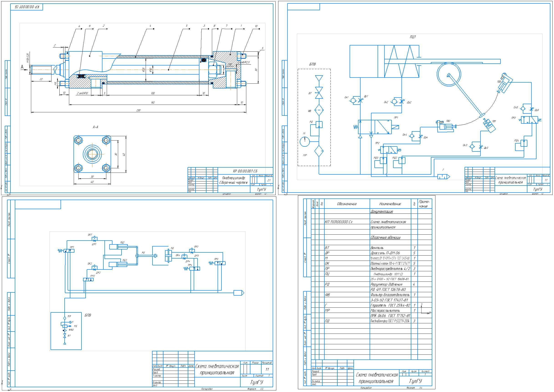Click the ПД label in lower schematic
The width and height of the screenshot is (554, 392).
172,248
